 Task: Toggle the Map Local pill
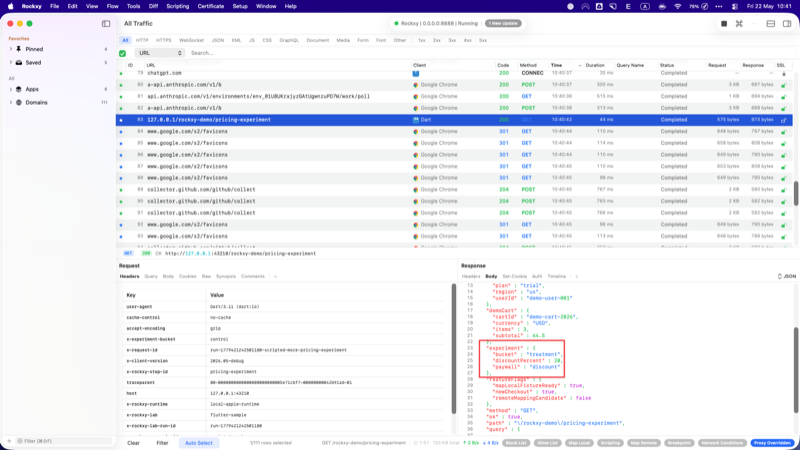(579, 443)
